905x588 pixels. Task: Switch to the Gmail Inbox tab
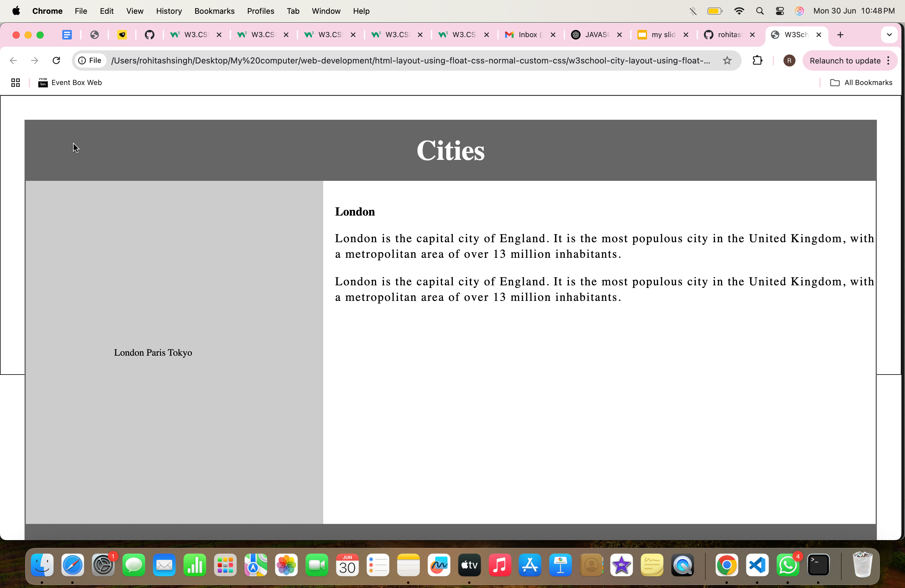(527, 35)
